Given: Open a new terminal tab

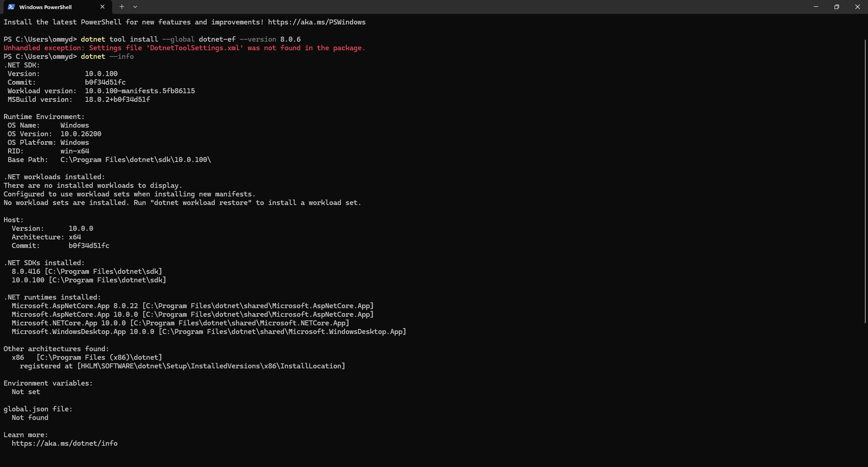Looking at the screenshot, I should tap(122, 7).
